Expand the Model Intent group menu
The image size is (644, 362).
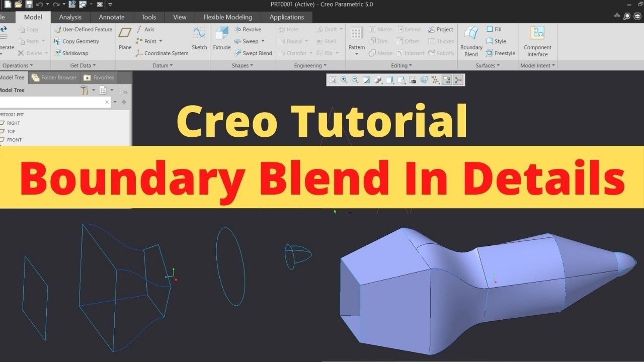(x=538, y=65)
